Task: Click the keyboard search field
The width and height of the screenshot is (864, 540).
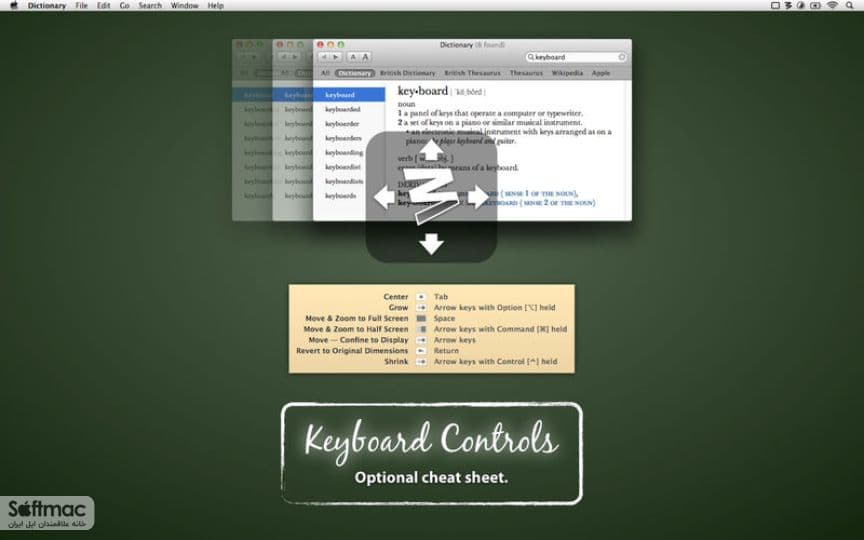Action: coord(576,57)
